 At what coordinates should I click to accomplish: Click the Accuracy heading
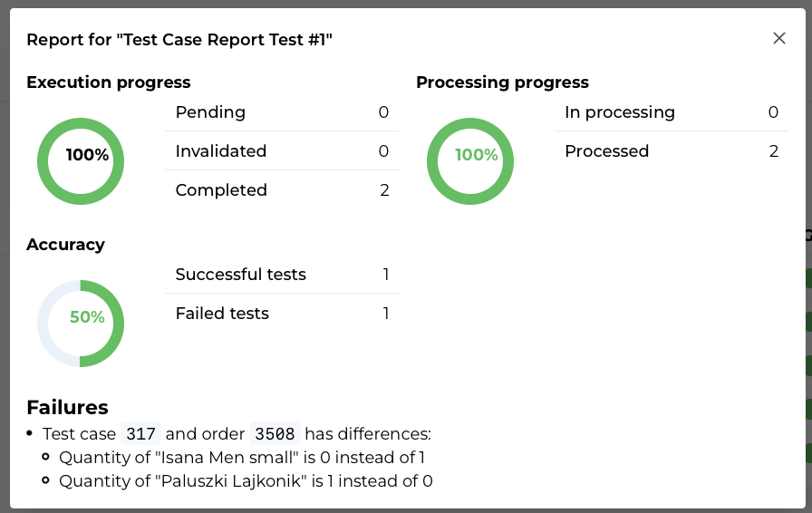click(x=65, y=245)
